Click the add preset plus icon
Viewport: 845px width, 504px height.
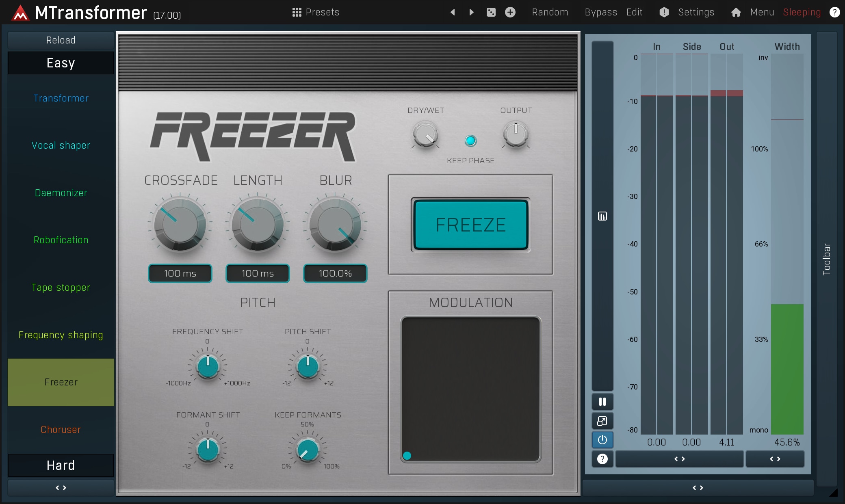[x=510, y=12]
